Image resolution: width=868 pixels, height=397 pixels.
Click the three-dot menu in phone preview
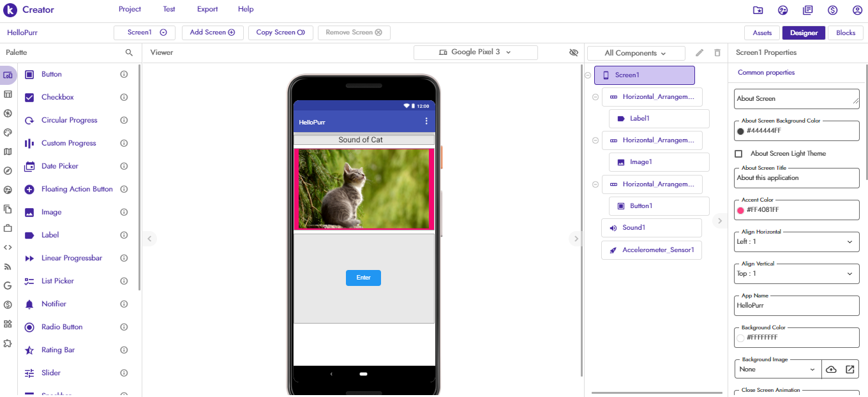pyautogui.click(x=426, y=121)
